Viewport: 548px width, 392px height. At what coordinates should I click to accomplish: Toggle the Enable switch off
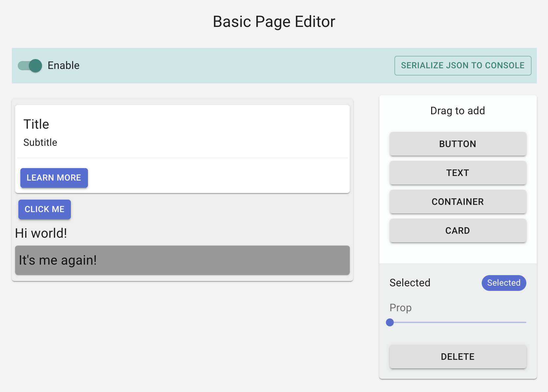(30, 66)
